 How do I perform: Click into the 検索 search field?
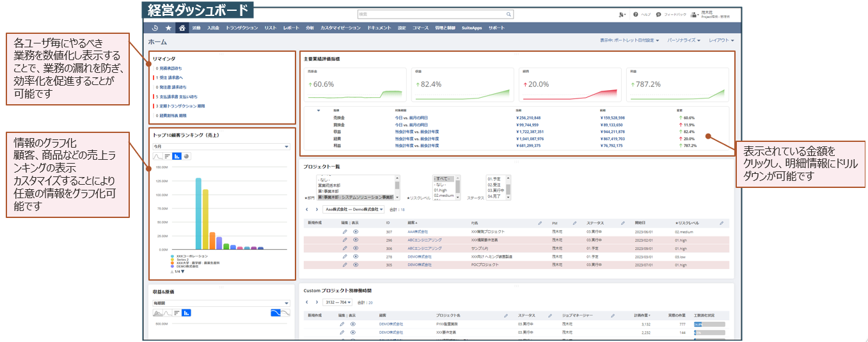click(432, 13)
